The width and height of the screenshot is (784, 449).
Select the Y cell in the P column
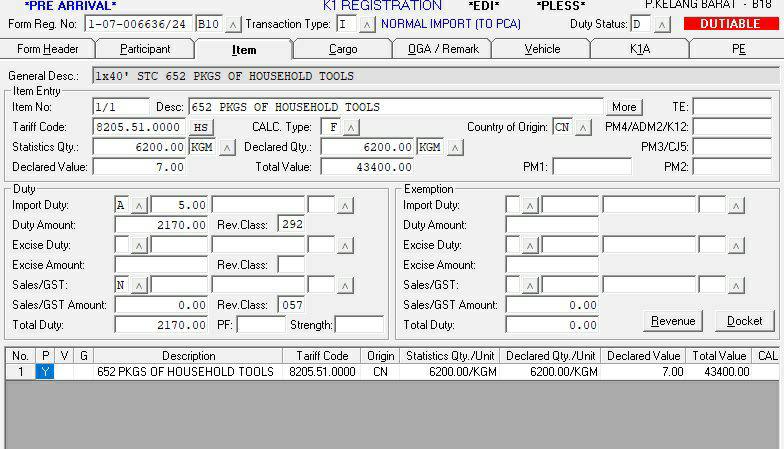coord(45,372)
